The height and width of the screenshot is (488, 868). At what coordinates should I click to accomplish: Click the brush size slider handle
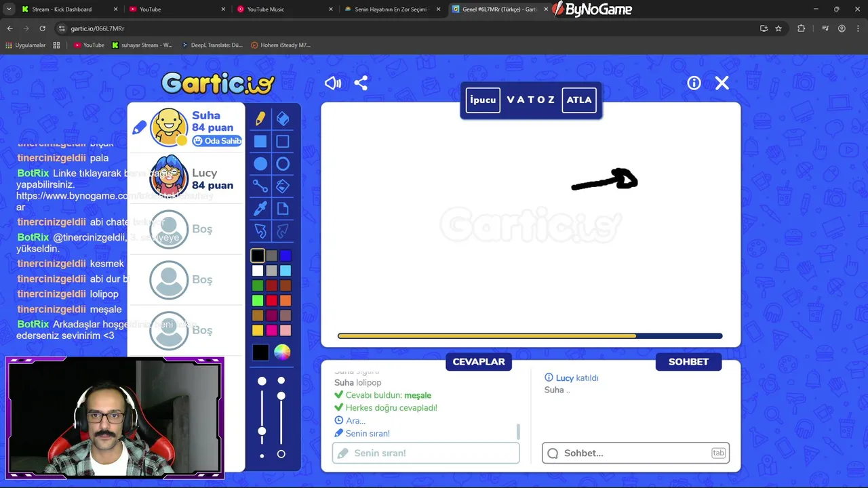click(262, 431)
